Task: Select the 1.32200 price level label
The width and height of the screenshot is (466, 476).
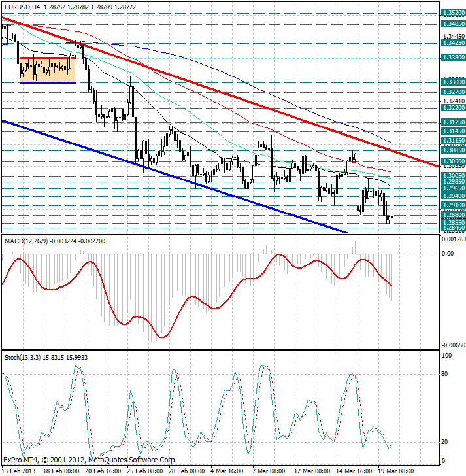Action: coord(453,107)
